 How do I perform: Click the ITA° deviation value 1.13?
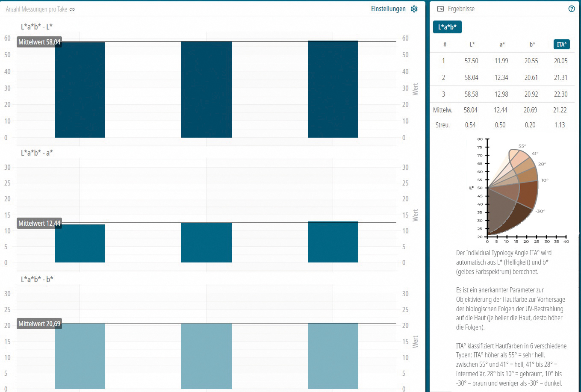pos(560,125)
